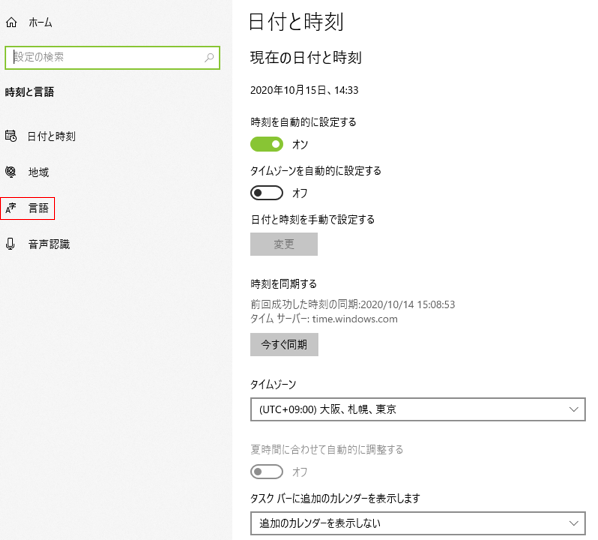This screenshot has width=598, height=540.
Task: Select 日付と時刻 in the sidebar
Action: click(x=51, y=136)
